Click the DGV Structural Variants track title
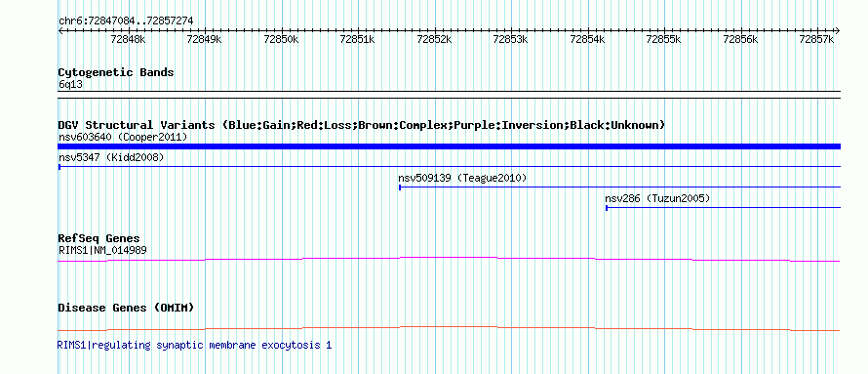 (362, 125)
